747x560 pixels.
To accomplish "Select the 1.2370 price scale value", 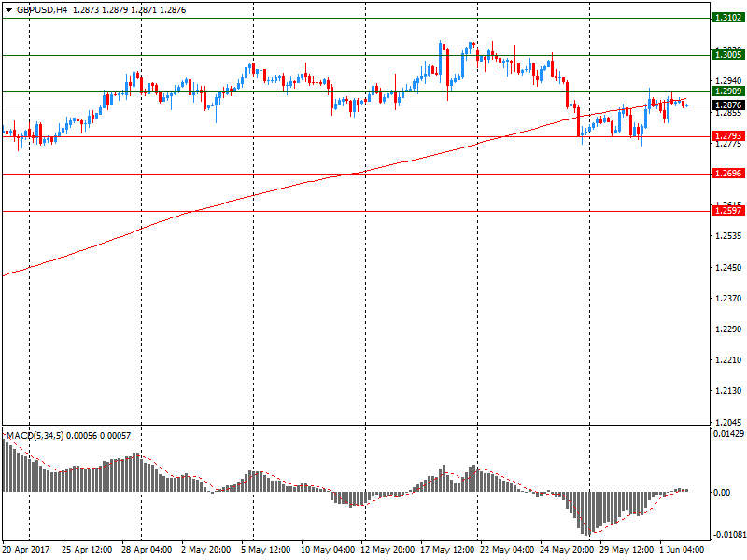I will point(728,299).
